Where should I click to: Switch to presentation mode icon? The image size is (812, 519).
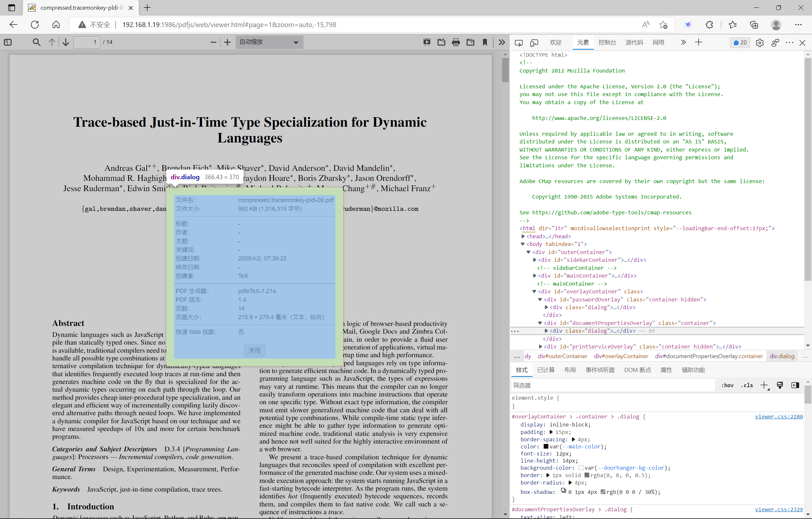427,42
